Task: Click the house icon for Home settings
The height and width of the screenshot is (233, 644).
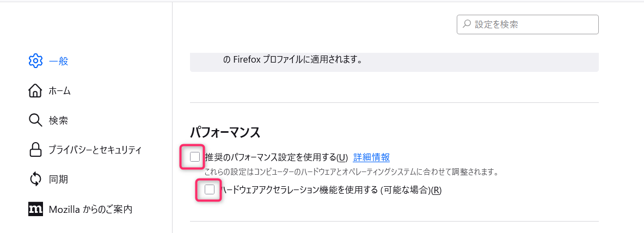Action: [x=35, y=91]
